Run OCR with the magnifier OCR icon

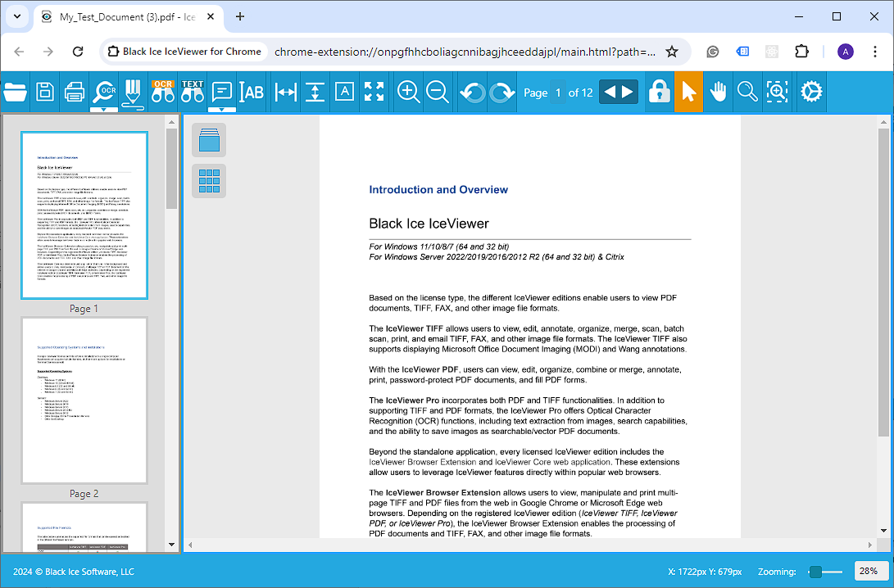tap(104, 91)
